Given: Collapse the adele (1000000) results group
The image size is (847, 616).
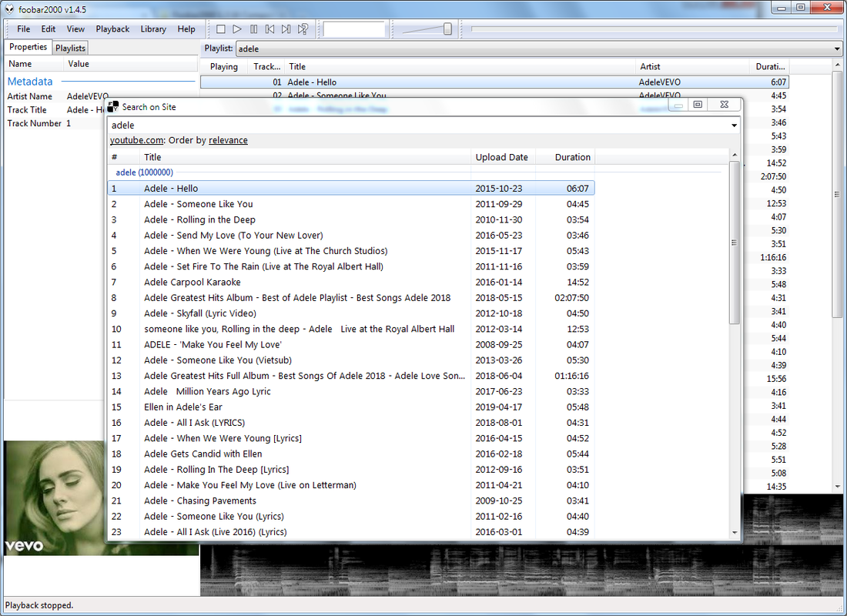Looking at the screenshot, I should pos(144,172).
